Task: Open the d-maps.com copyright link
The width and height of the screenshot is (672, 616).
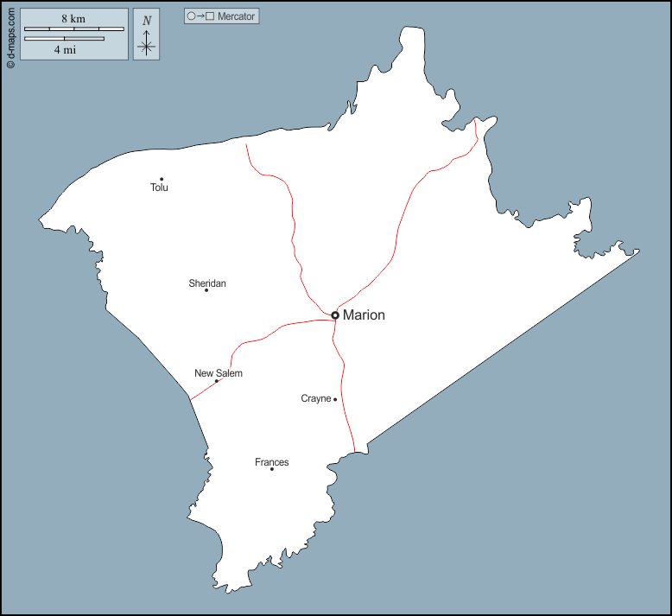Action: [10, 36]
